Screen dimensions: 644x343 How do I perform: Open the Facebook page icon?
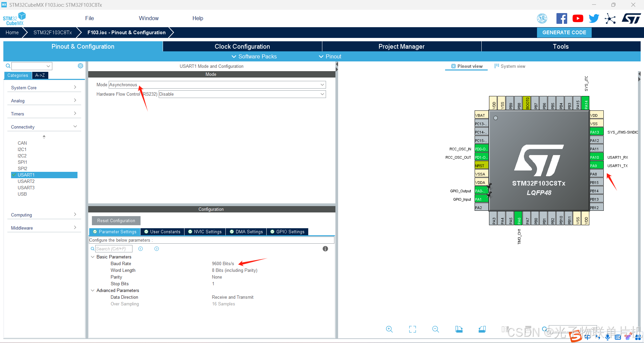coord(561,18)
